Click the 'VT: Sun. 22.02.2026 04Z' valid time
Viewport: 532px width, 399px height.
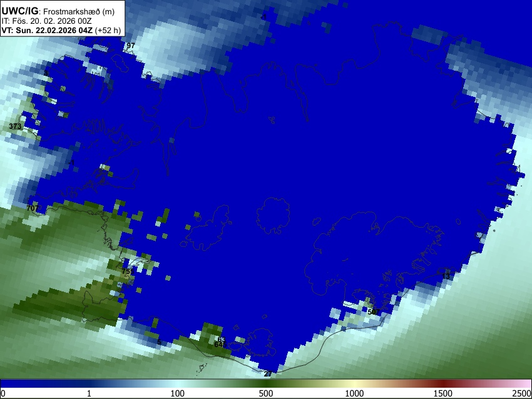[47, 30]
